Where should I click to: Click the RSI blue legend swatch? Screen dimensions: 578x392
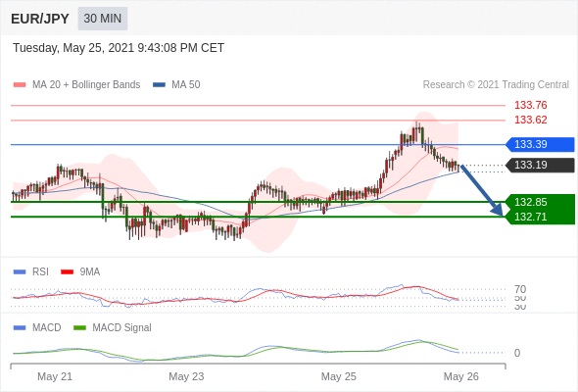(20, 272)
